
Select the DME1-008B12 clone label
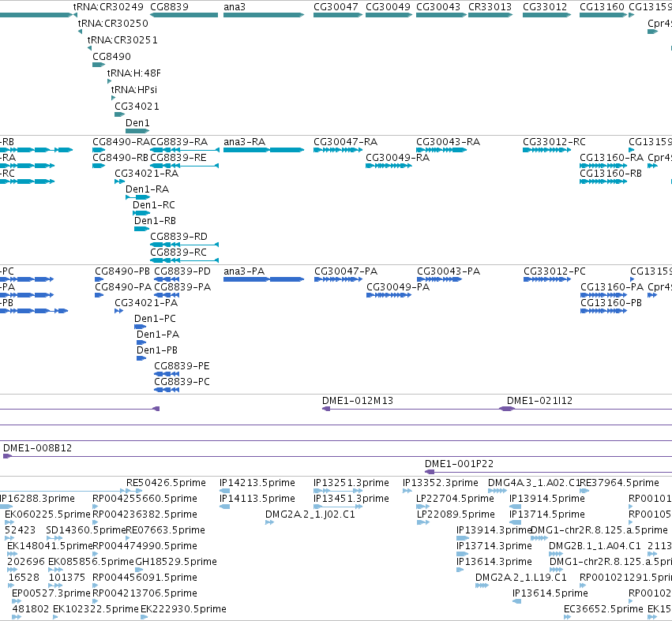click(x=37, y=448)
